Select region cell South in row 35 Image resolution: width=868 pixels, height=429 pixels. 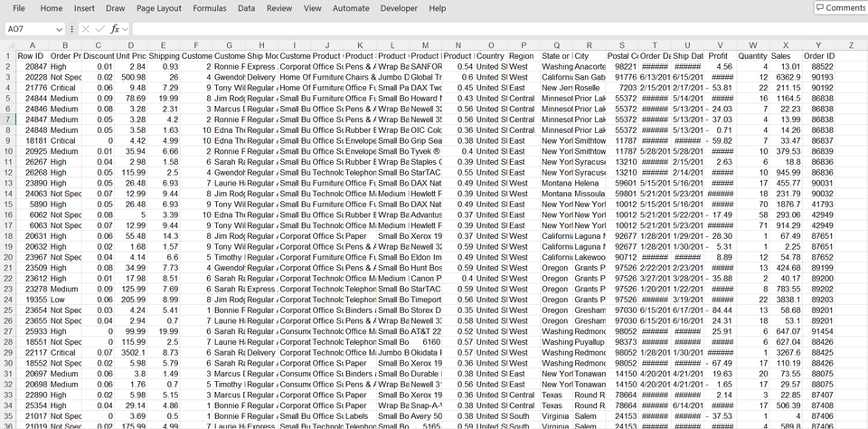524,416
